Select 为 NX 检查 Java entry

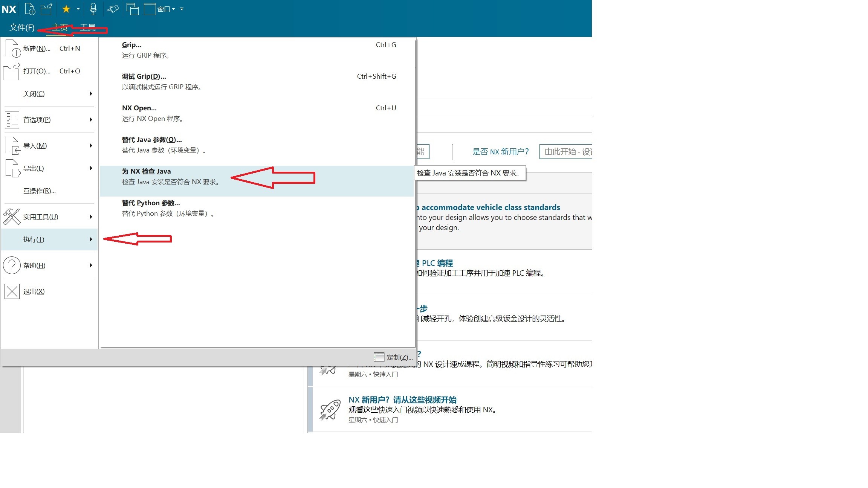tap(257, 181)
